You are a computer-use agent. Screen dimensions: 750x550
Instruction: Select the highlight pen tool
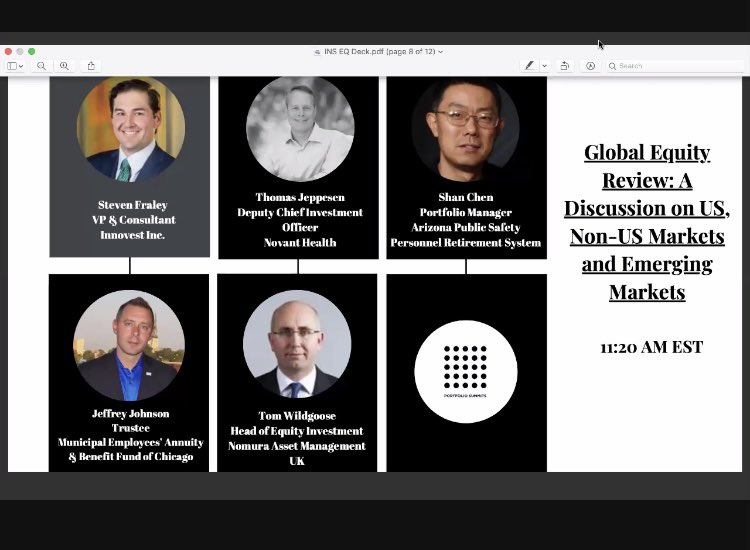click(529, 66)
